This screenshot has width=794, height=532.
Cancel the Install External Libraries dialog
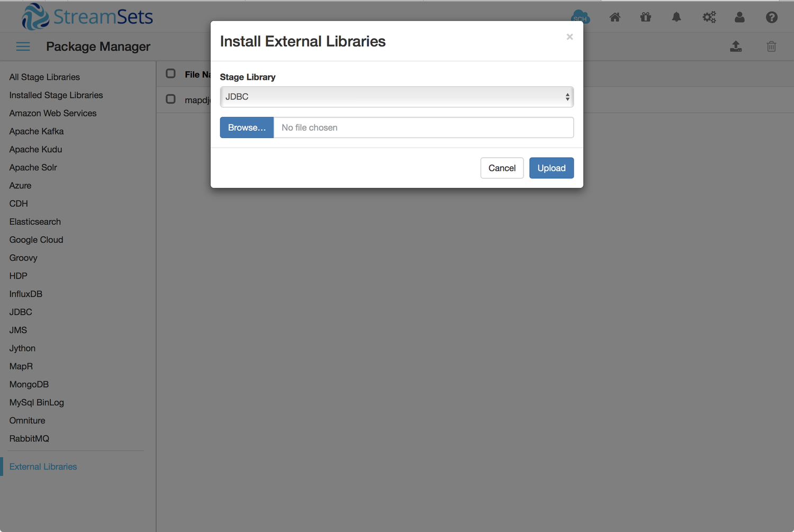point(502,168)
